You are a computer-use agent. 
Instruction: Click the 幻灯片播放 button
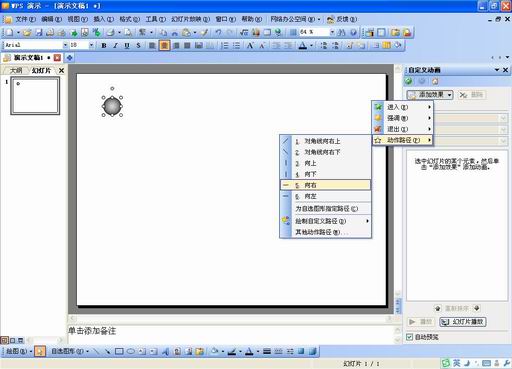click(463, 322)
